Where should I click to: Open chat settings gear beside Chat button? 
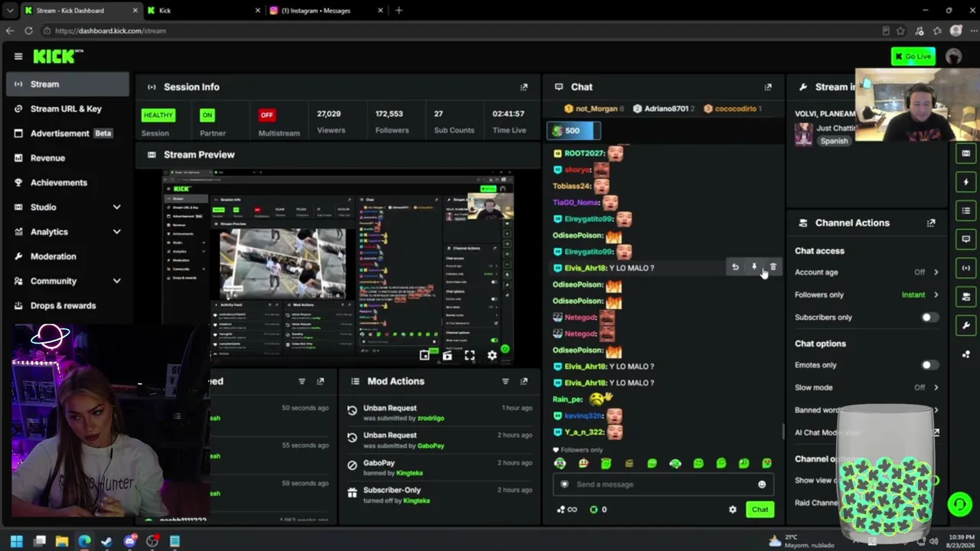(x=733, y=510)
